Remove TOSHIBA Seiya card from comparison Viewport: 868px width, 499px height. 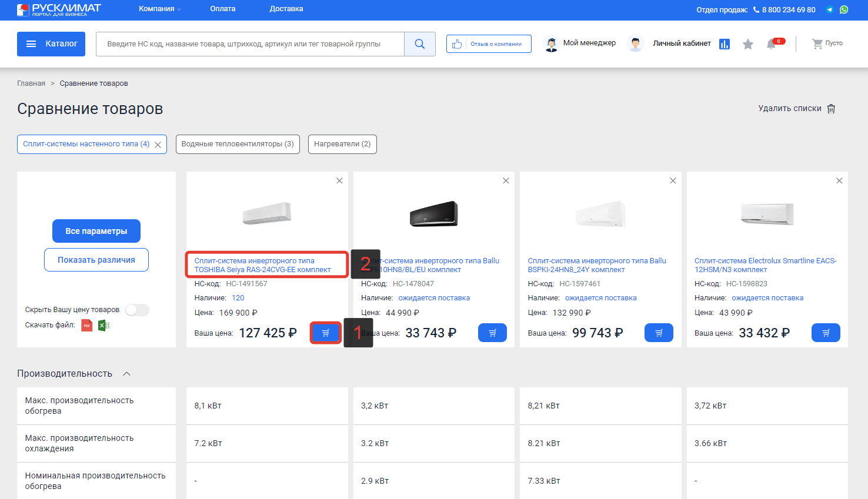point(339,180)
